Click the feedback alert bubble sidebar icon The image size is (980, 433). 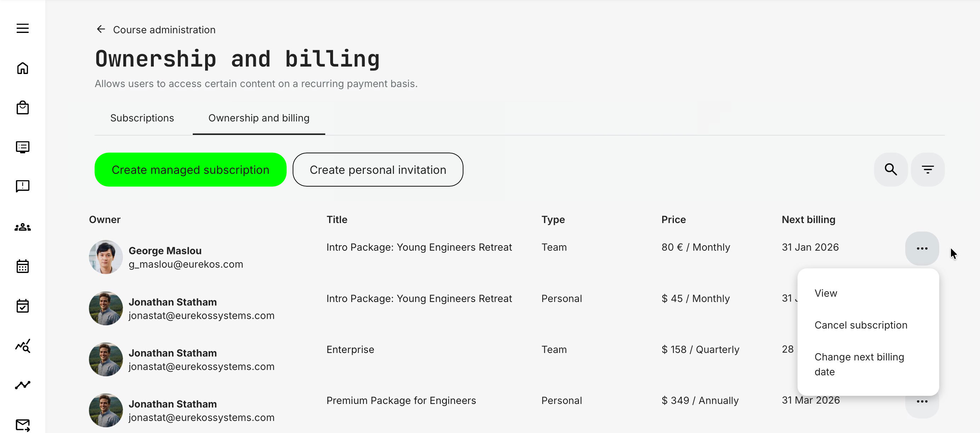tap(22, 186)
